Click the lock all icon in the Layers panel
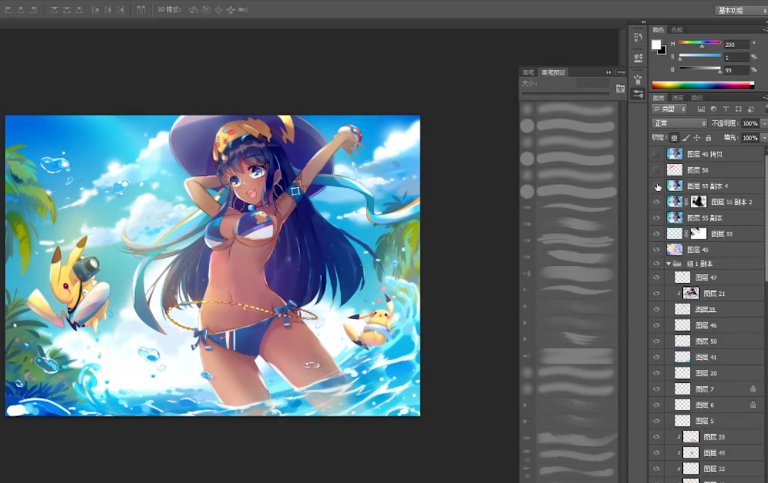Viewport: 768px width, 483px height. tap(708, 138)
